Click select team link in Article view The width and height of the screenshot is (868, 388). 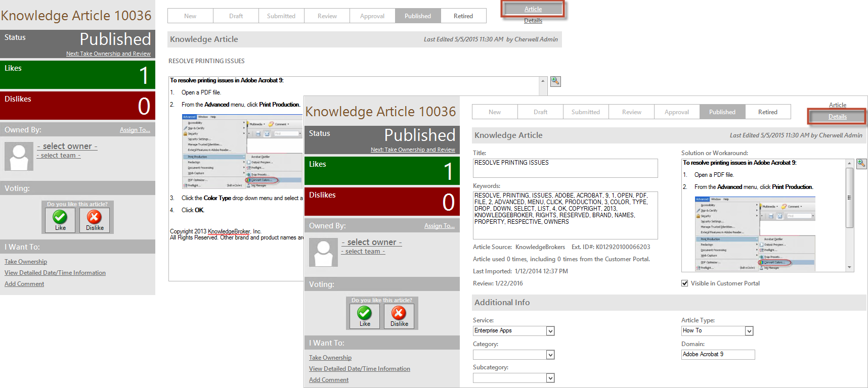[x=59, y=156]
